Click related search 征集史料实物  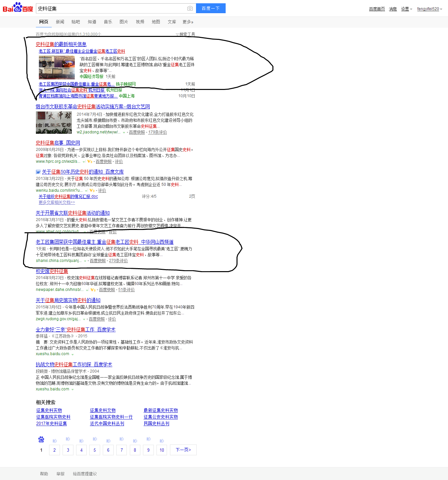pos(49,410)
